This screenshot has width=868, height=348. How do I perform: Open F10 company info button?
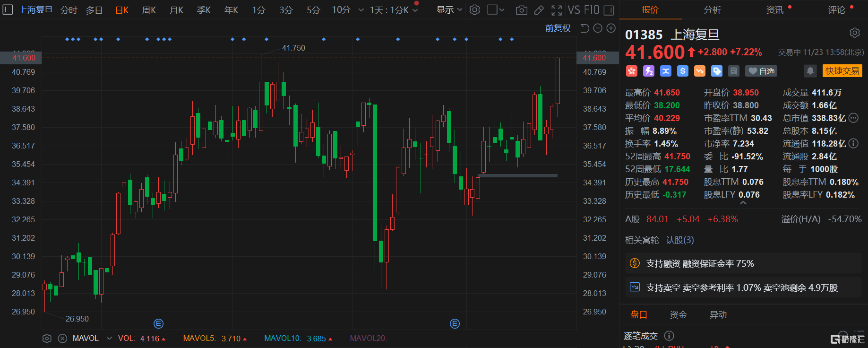coord(592,10)
